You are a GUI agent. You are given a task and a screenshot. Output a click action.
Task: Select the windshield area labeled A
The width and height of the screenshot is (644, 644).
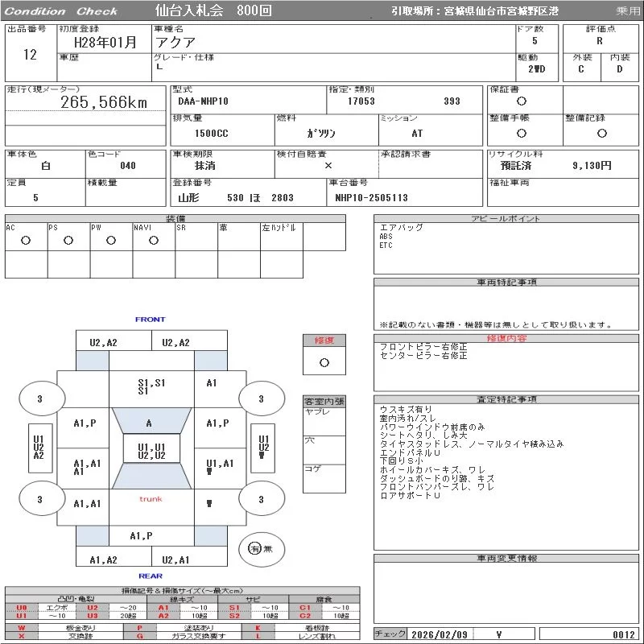point(149,423)
